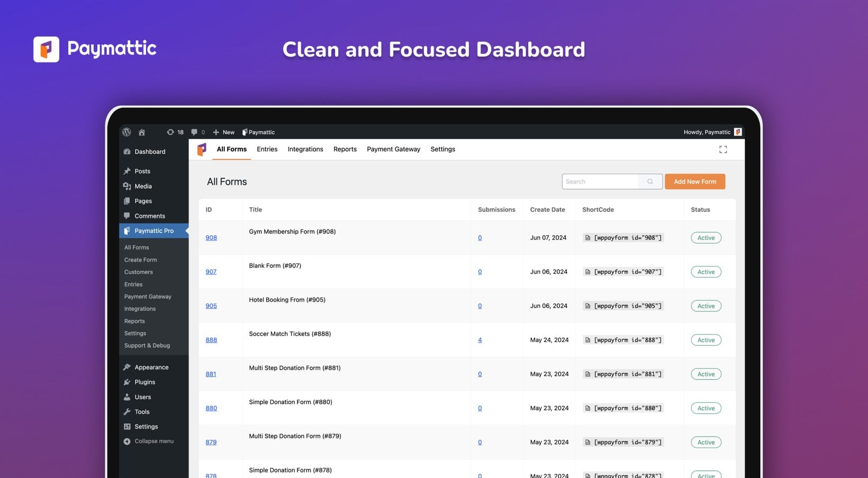Click the Paymattic logo in plugin navigation bar
Image resolution: width=868 pixels, height=478 pixels.
[x=202, y=150]
